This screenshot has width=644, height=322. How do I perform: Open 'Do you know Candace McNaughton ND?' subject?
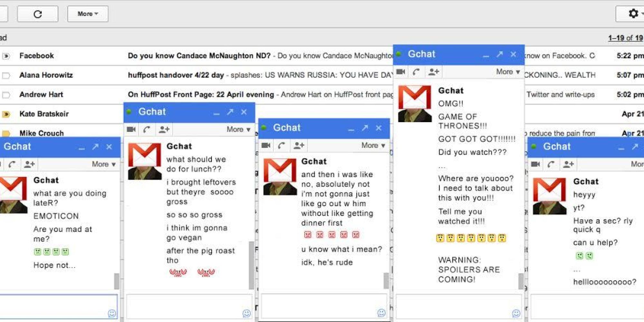click(199, 56)
